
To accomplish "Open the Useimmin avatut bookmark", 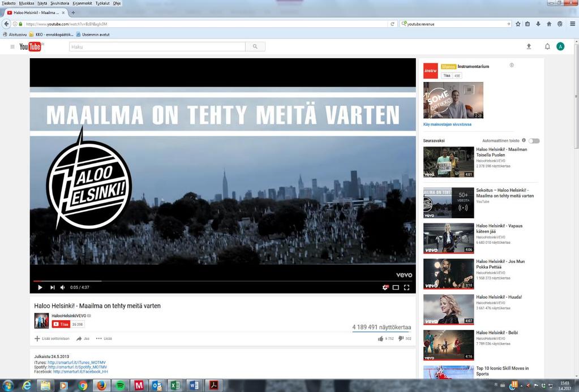I will pyautogui.click(x=93, y=35).
